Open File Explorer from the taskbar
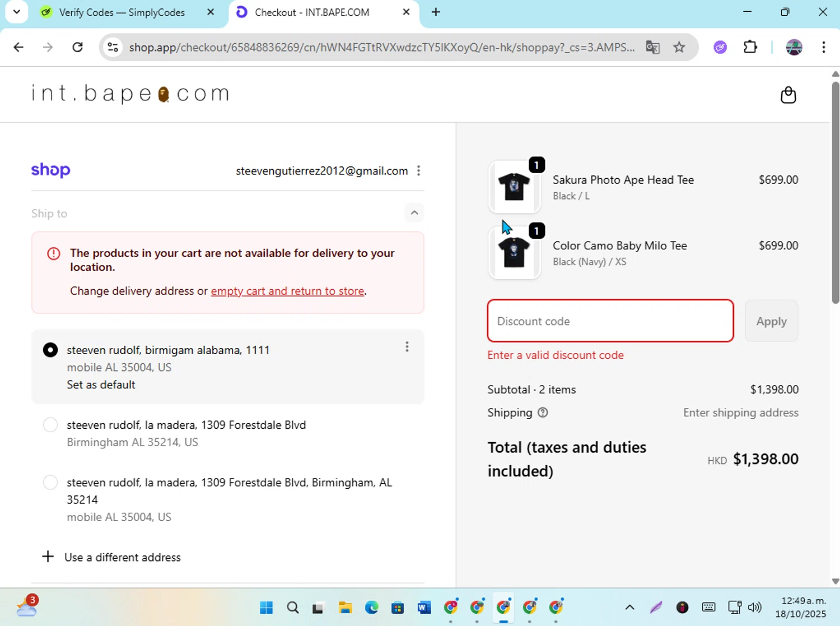 point(345,608)
